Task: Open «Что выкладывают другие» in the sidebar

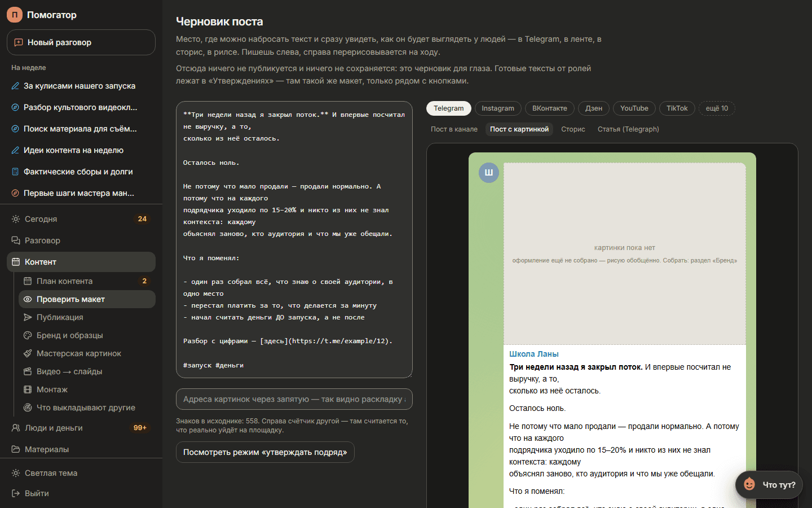Action: point(87,408)
